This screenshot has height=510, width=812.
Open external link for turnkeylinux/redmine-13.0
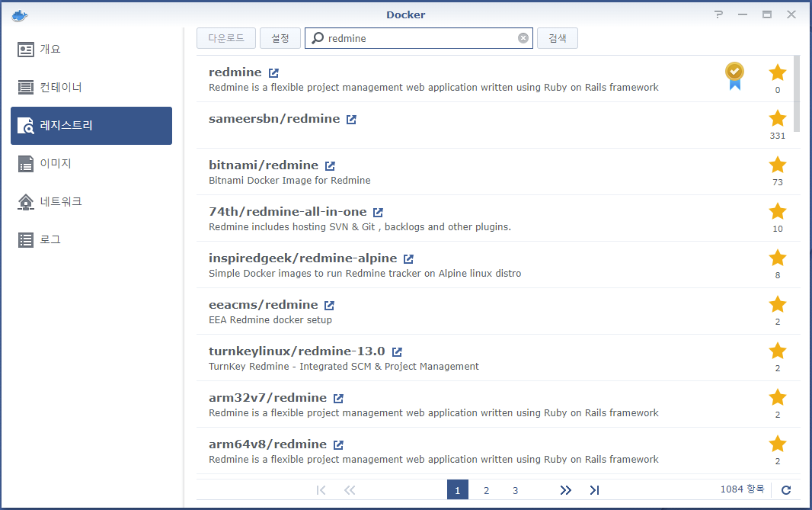pos(397,352)
